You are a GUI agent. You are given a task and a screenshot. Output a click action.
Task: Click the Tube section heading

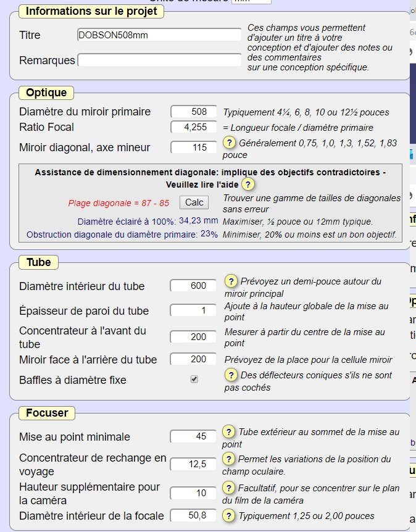[x=39, y=262]
